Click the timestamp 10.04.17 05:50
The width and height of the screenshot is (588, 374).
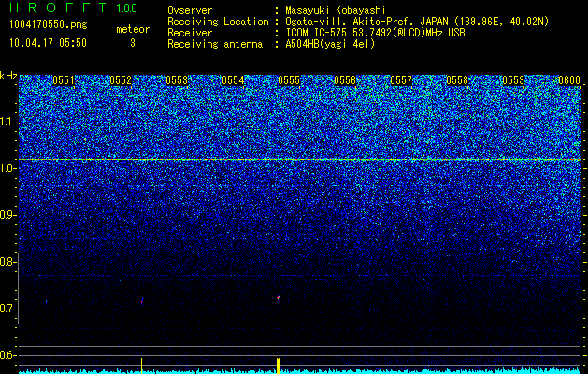48,43
